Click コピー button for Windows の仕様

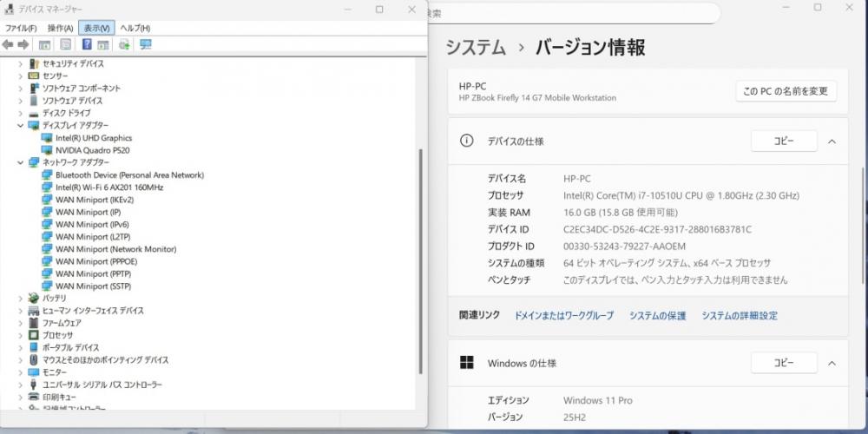pyautogui.click(x=784, y=363)
